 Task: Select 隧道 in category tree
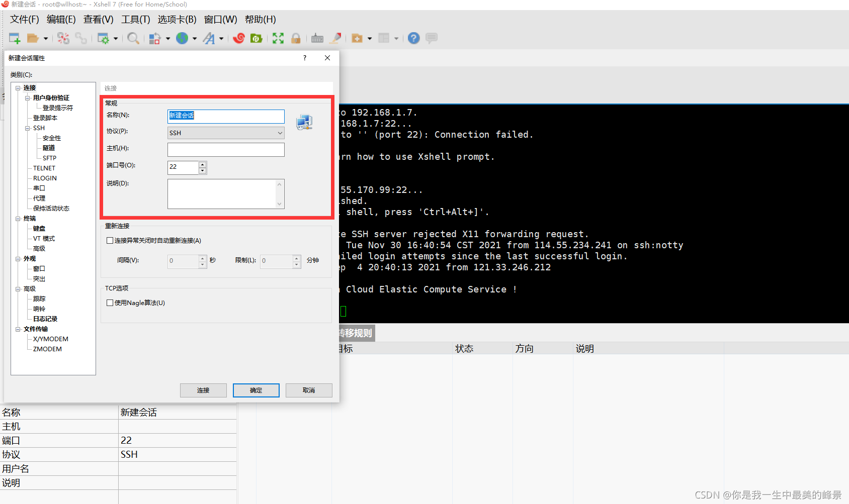pos(49,148)
